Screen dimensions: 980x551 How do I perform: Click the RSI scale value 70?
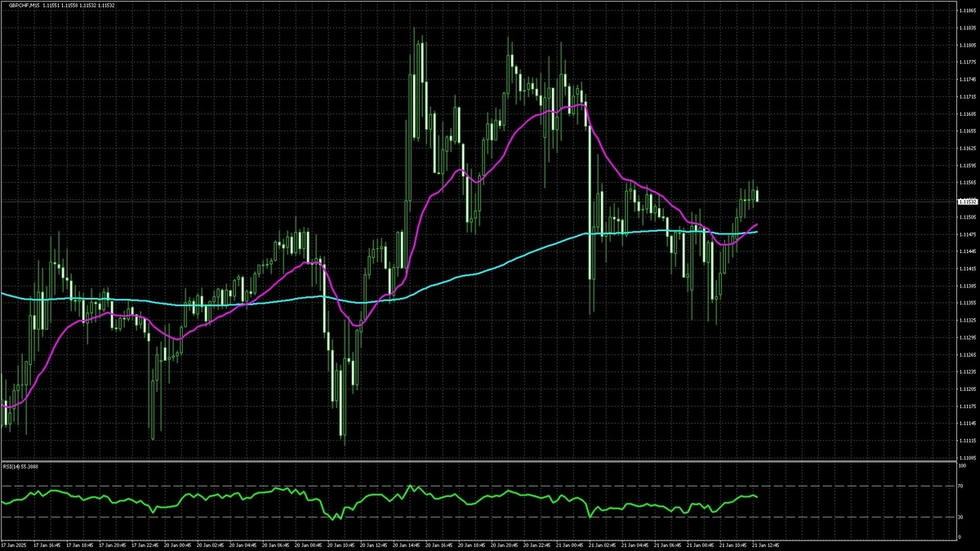pyautogui.click(x=960, y=486)
